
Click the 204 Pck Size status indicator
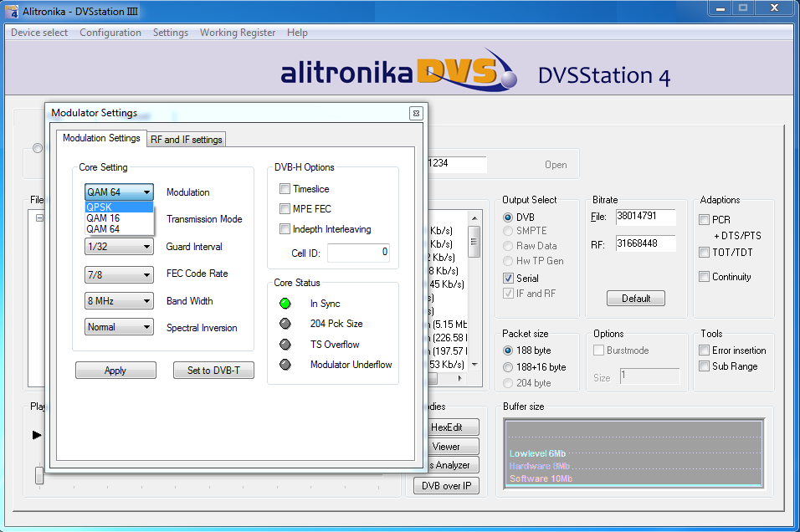pos(285,324)
